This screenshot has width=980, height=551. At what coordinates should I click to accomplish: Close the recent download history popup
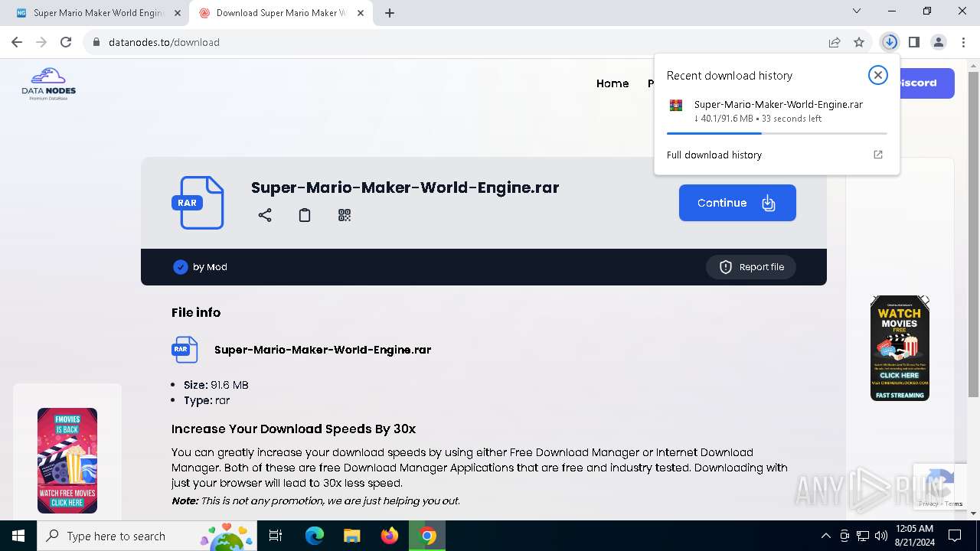tap(878, 74)
